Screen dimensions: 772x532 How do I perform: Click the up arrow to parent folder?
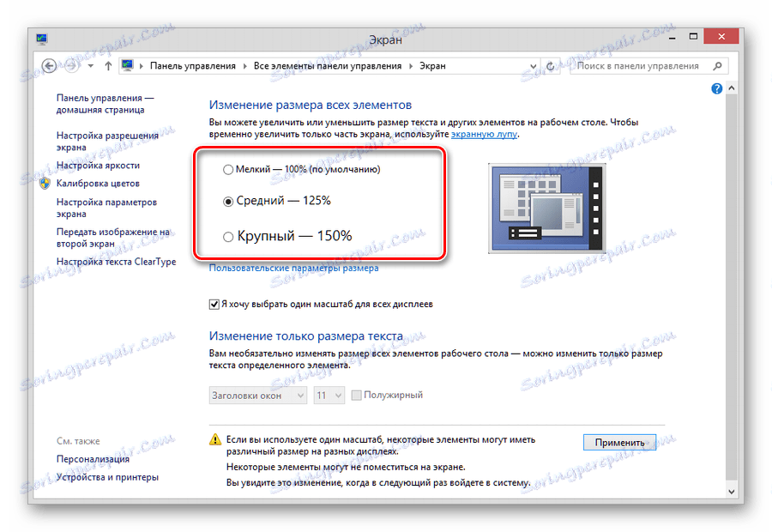[x=107, y=65]
